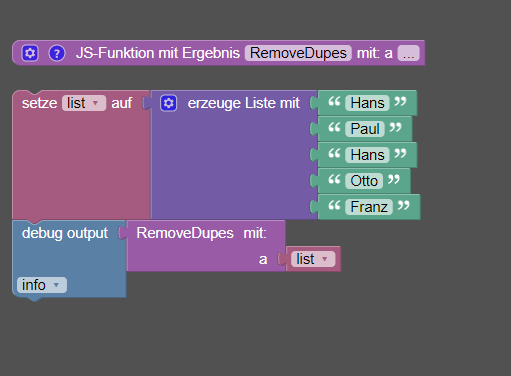Viewport: 511px width, 376px height.
Task: Edit the second Hans text field
Action: [367, 155]
